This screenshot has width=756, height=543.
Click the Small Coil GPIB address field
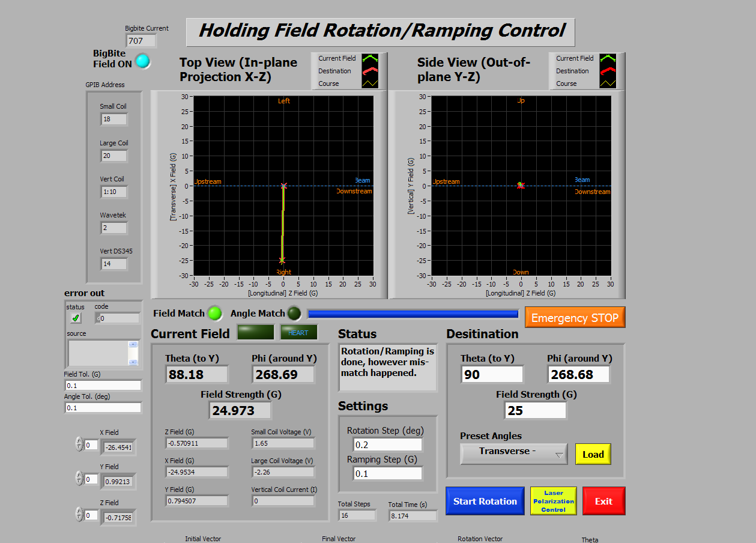114,119
